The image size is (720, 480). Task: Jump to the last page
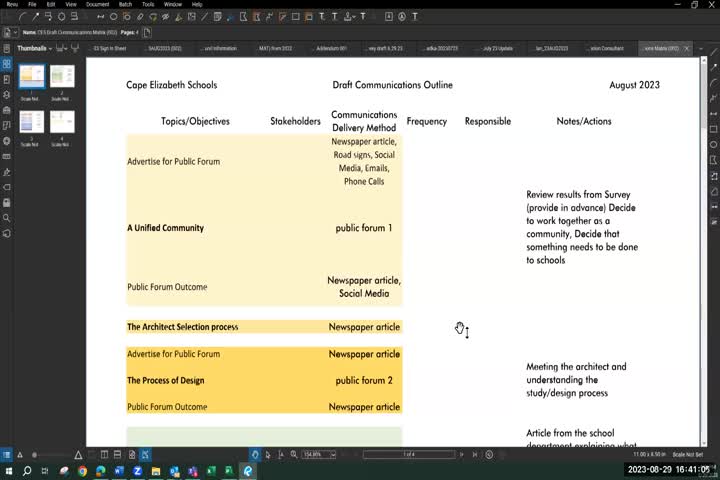(x=475, y=455)
